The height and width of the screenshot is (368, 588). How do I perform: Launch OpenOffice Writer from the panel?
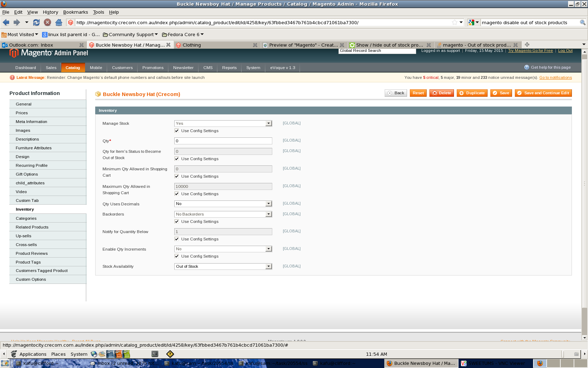(x=110, y=354)
